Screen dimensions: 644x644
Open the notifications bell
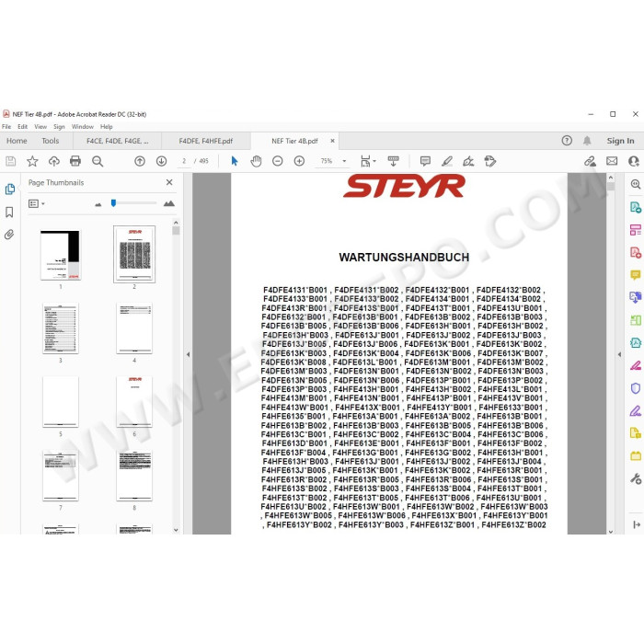pyautogui.click(x=587, y=141)
